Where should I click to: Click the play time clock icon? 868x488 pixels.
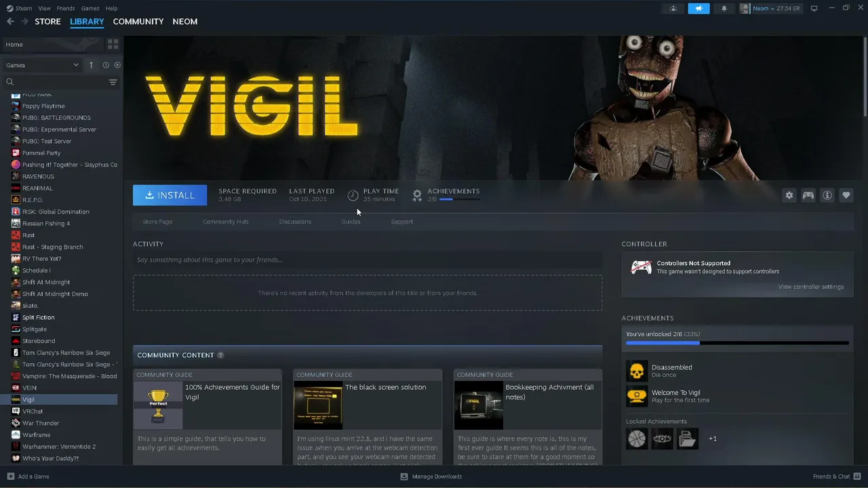[x=353, y=195]
